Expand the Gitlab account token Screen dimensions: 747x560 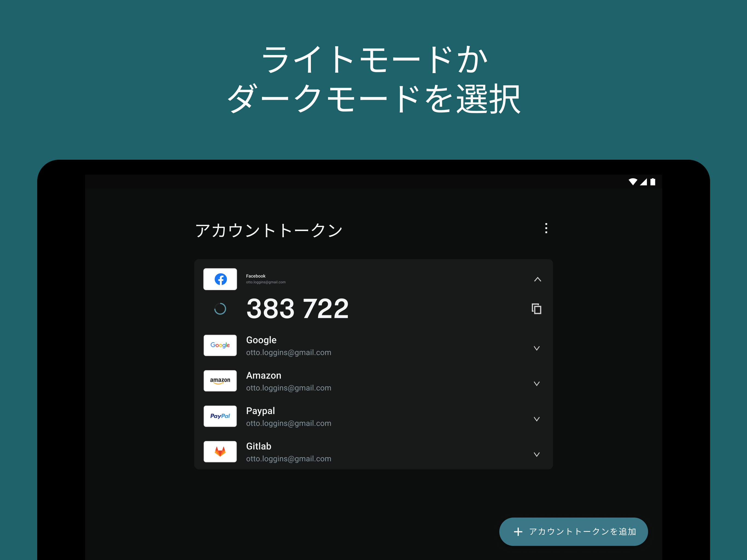536,455
